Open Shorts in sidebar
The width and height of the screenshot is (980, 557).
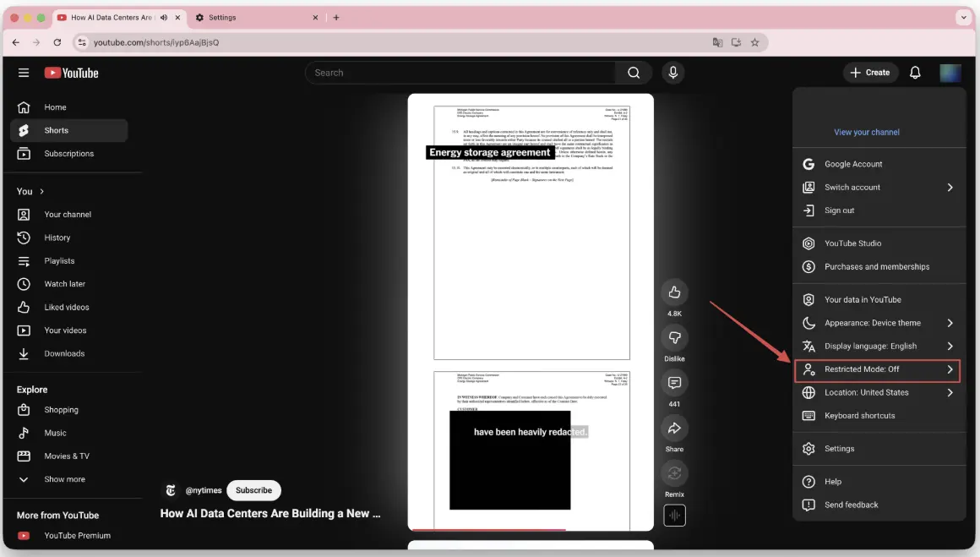tap(68, 131)
